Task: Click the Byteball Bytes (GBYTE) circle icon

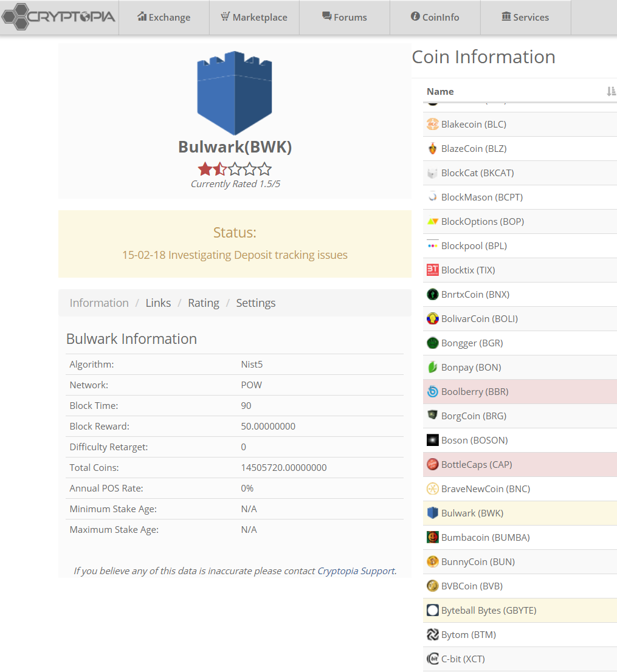Action: [433, 610]
